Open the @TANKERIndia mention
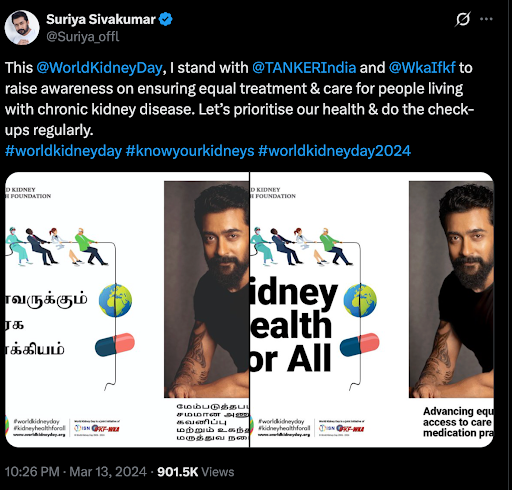 [x=304, y=68]
